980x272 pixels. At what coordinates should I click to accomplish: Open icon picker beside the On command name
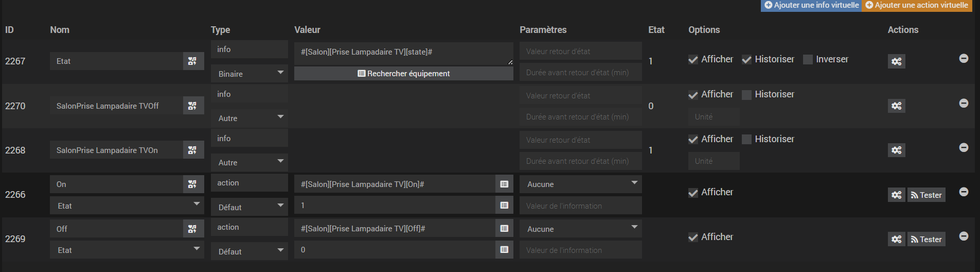click(x=192, y=184)
